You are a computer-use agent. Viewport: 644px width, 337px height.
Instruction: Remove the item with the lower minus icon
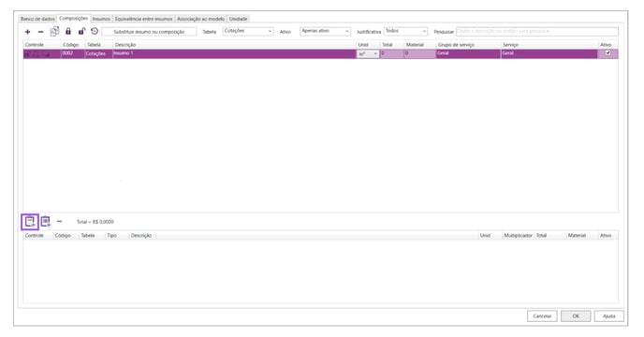59,222
